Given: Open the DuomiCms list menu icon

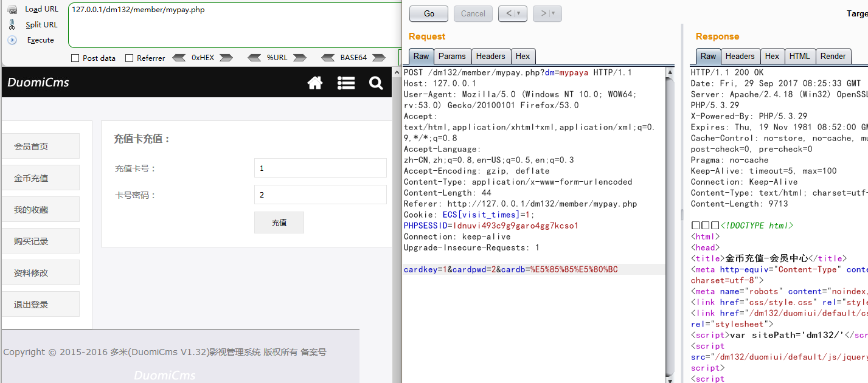Looking at the screenshot, I should (x=346, y=83).
